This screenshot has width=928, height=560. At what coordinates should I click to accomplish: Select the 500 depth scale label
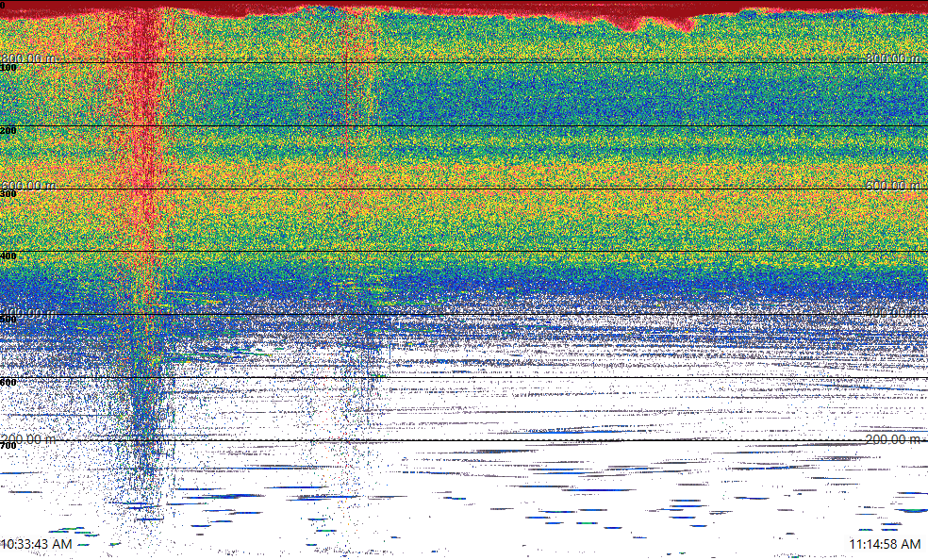[x=8, y=320]
